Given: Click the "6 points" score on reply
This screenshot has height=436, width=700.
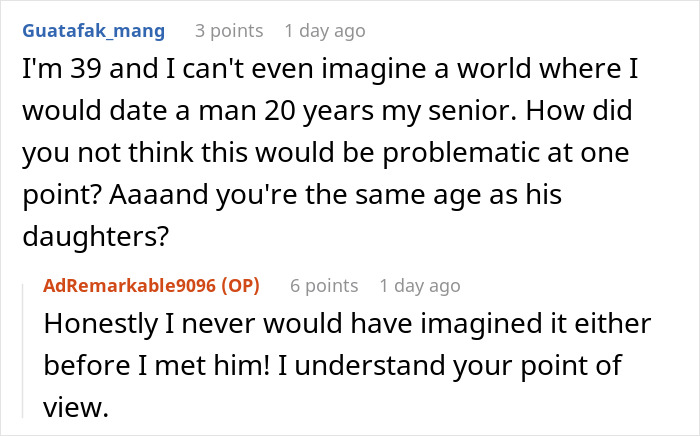Looking at the screenshot, I should click(324, 286).
